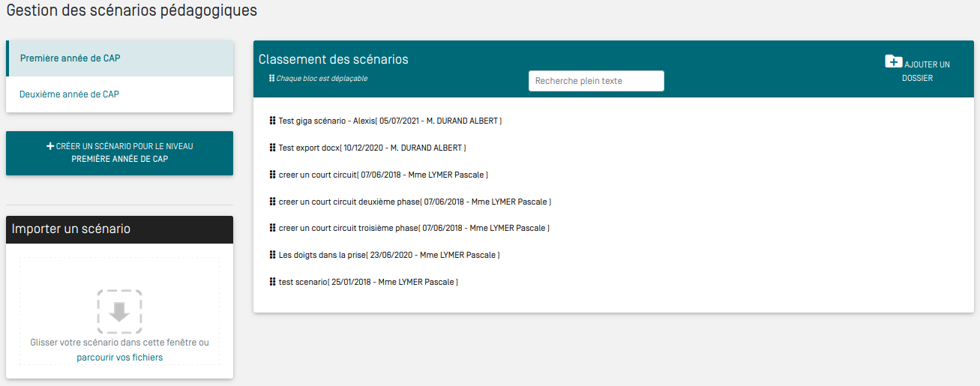
Task: Click drag handle for court circuit troisième phase
Action: (272, 228)
